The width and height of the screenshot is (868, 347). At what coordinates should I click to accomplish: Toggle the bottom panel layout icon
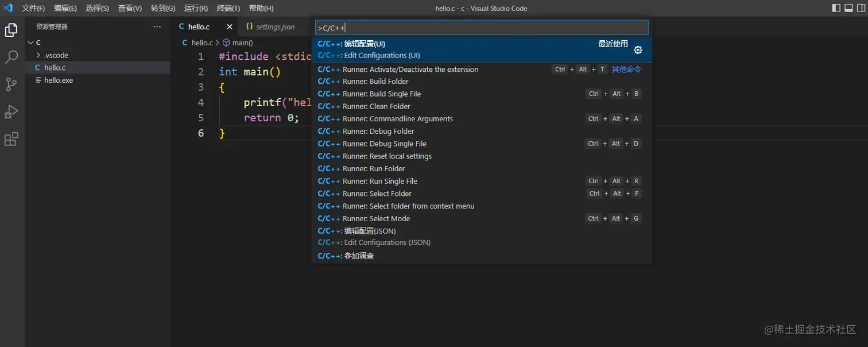click(848, 8)
